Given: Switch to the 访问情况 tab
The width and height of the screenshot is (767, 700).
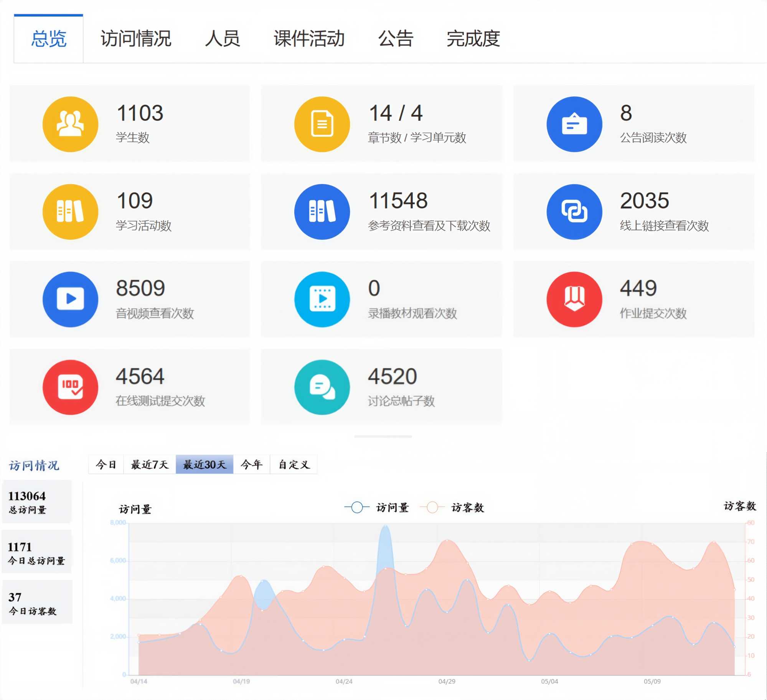Looking at the screenshot, I should tap(136, 39).
